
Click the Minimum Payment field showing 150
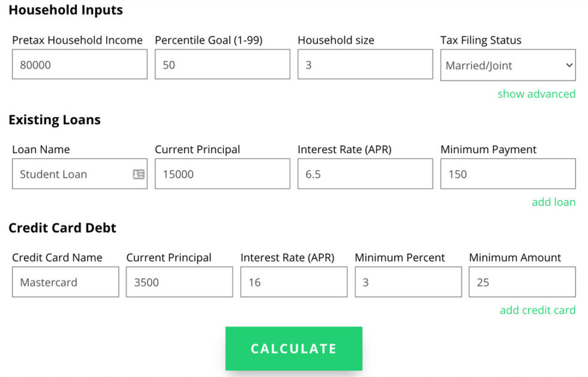(x=508, y=174)
